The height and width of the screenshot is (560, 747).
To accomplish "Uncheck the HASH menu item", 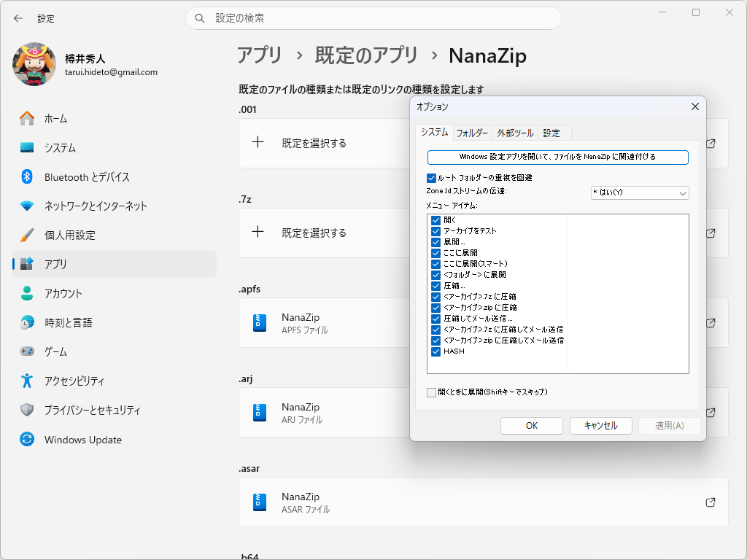I will [436, 351].
